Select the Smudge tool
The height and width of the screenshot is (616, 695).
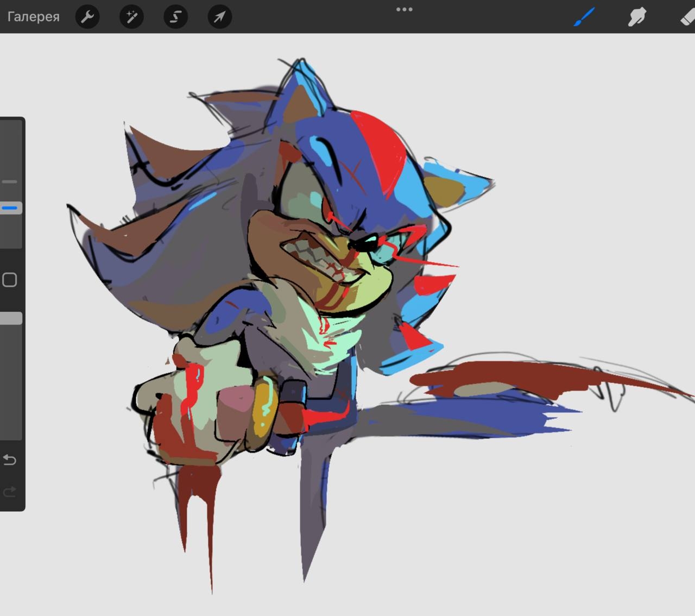pyautogui.click(x=636, y=17)
